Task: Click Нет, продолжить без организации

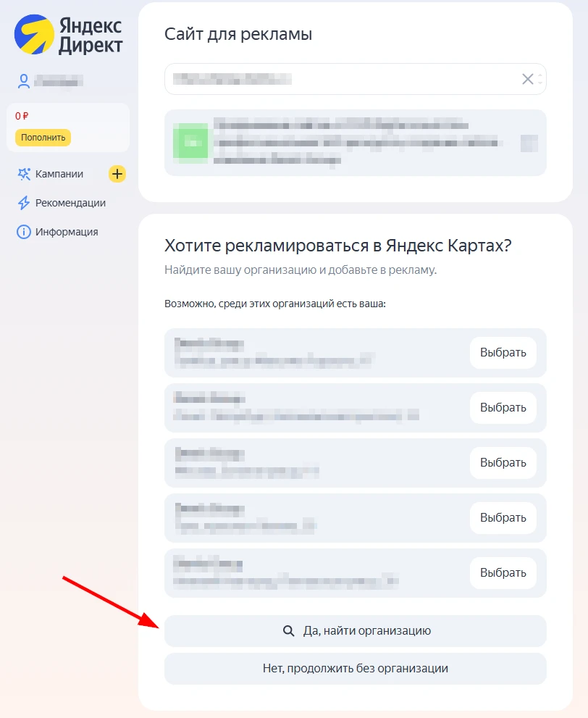Action: pos(355,669)
